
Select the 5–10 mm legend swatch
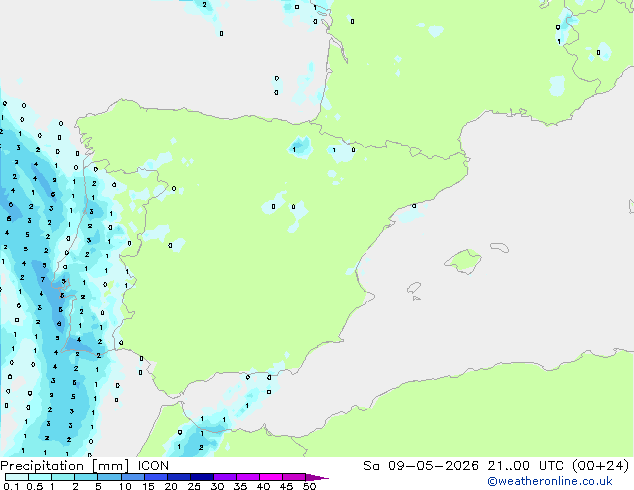coord(109,477)
